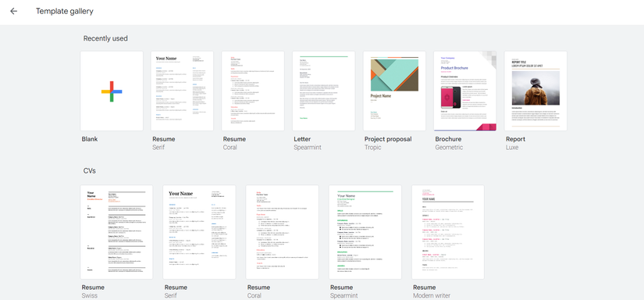This screenshot has width=644, height=300.
Task: Click the 'Project proposal' label
Action: coord(388,139)
